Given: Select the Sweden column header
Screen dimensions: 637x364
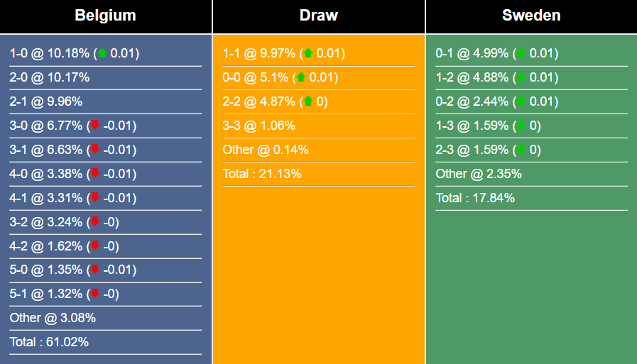Looking at the screenshot, I should coord(531,16).
